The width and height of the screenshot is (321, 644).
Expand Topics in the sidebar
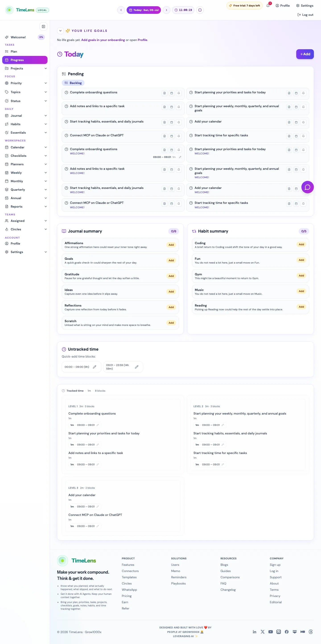pyautogui.click(x=45, y=92)
